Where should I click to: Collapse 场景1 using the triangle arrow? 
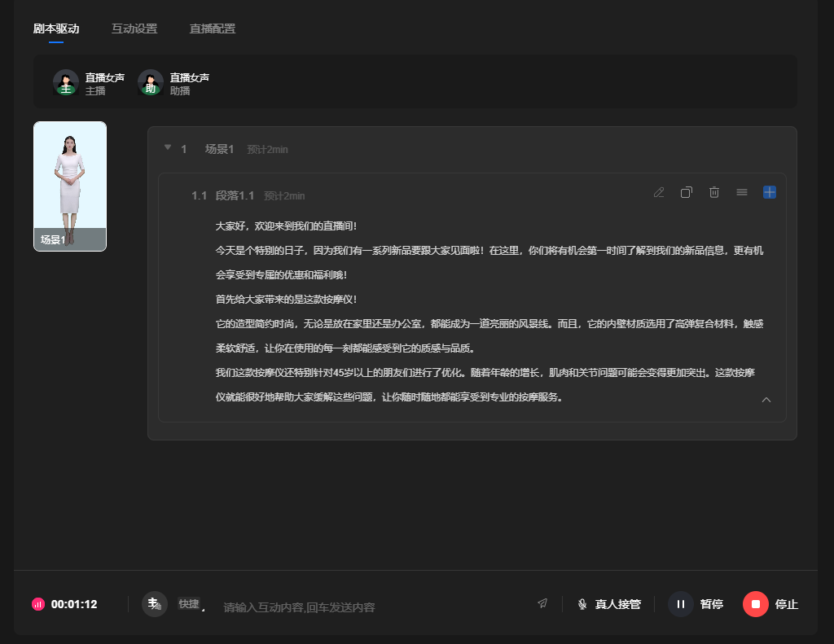click(x=168, y=148)
